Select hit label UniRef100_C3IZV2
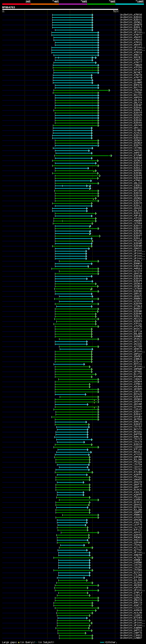Image resolution: width=146 pixels, height=644 pixels. pos(131,608)
